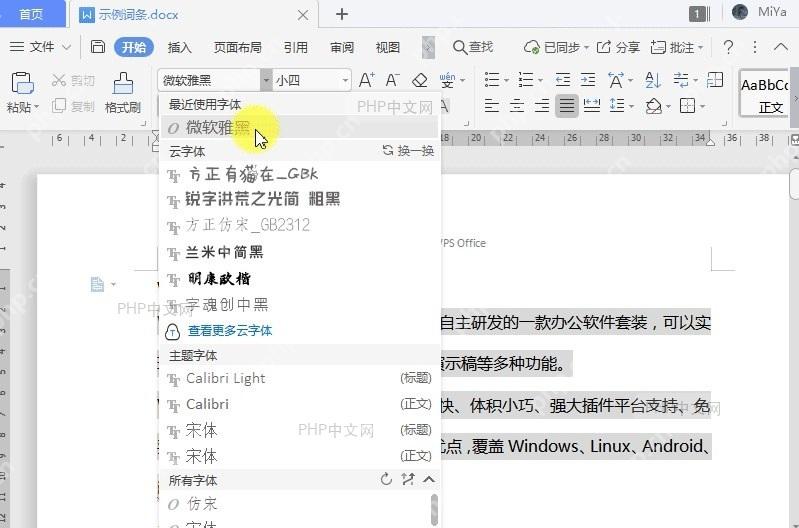Screen dimensions: 799x528
Task: Decrease font size with A- icon
Action: (x=392, y=80)
